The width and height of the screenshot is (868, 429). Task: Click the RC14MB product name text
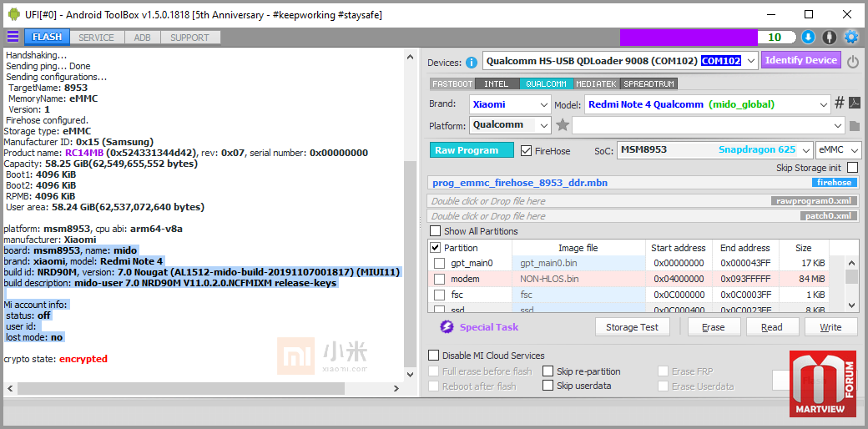point(83,152)
